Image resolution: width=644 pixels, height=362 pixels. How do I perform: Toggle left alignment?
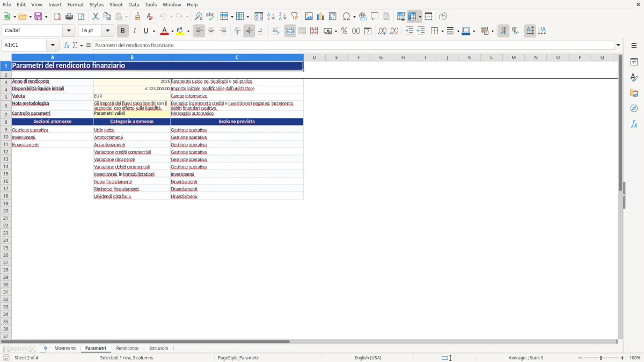[x=200, y=31]
